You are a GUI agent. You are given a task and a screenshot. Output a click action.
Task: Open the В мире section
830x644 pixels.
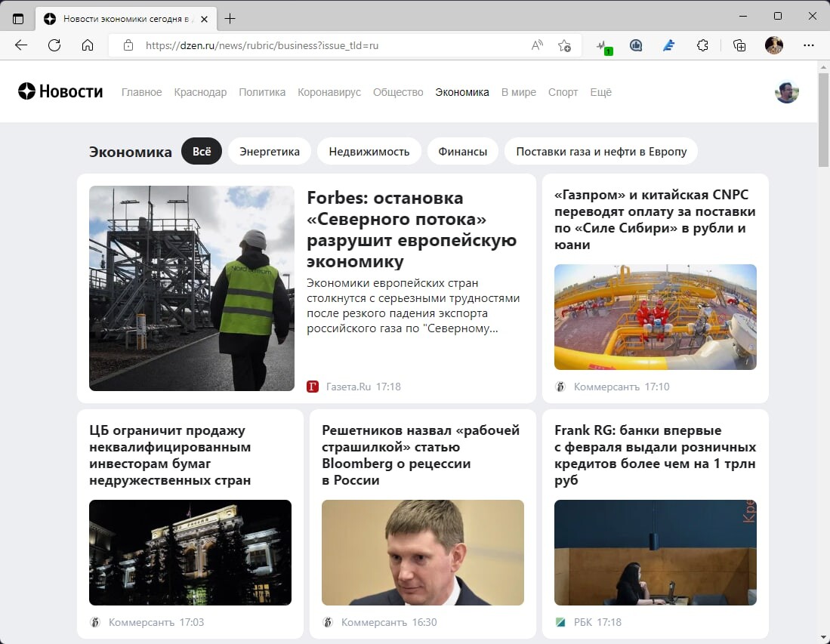pos(519,92)
